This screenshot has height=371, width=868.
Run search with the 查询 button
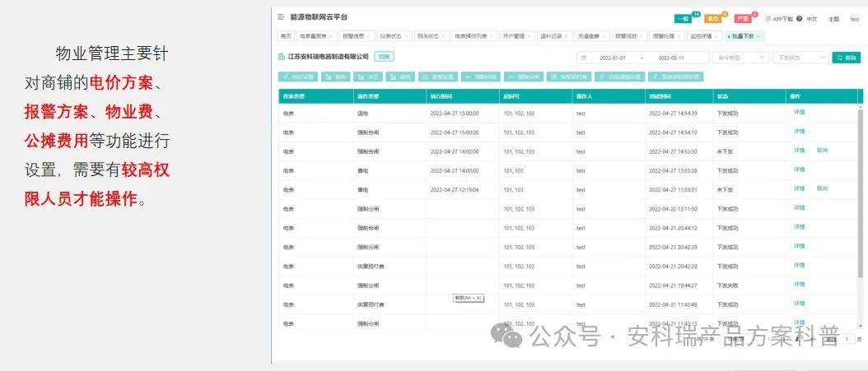tap(846, 58)
